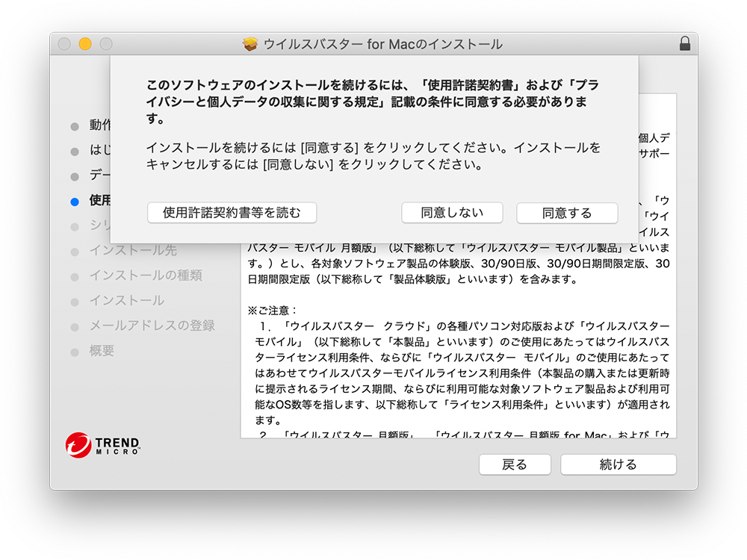Click the package box icon beside the window title

(x=250, y=44)
